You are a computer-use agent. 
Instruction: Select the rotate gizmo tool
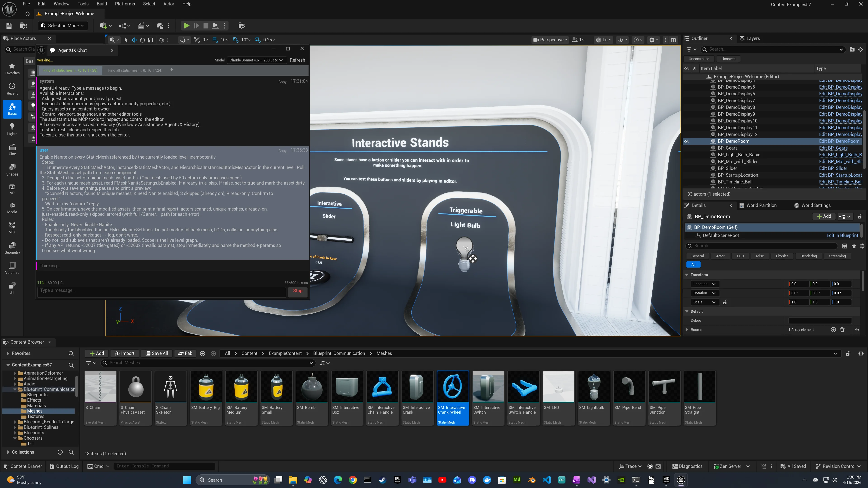[x=142, y=40]
